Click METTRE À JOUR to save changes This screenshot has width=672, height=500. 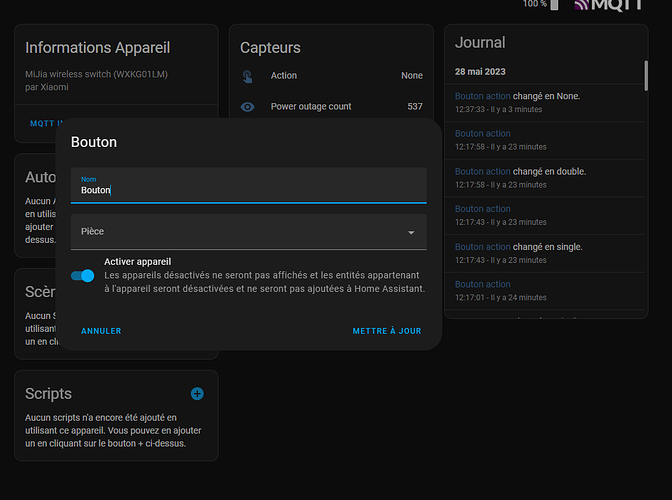click(386, 331)
